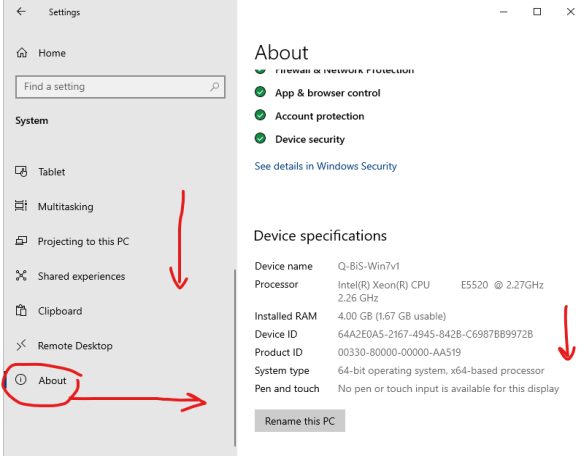583x456 pixels.
Task: Click the About info icon
Action: click(x=21, y=380)
